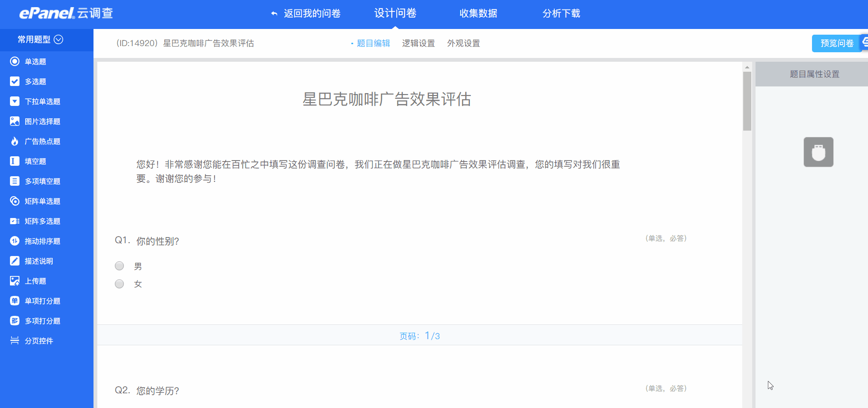
Task: Click Q1's (单选, 必答) label
Action: tap(666, 238)
